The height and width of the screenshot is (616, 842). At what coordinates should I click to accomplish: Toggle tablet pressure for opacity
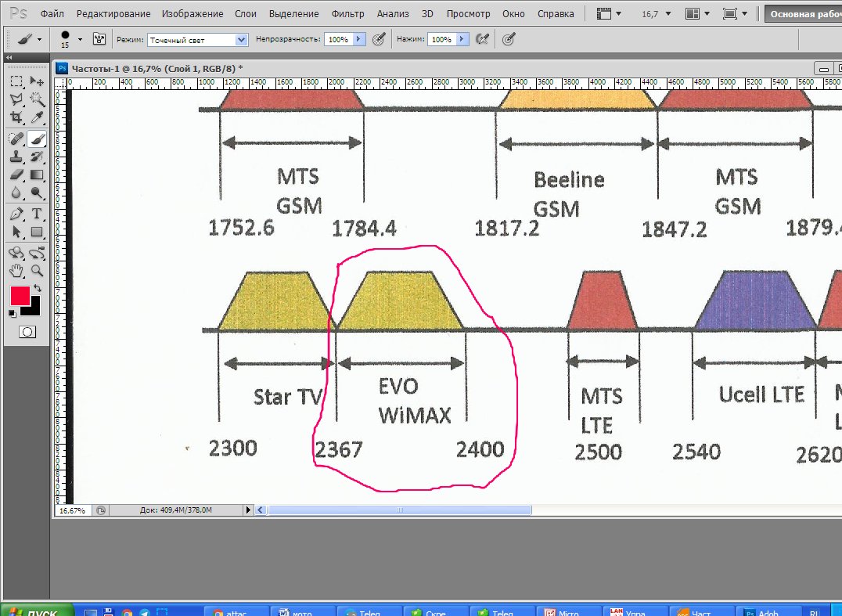point(379,39)
